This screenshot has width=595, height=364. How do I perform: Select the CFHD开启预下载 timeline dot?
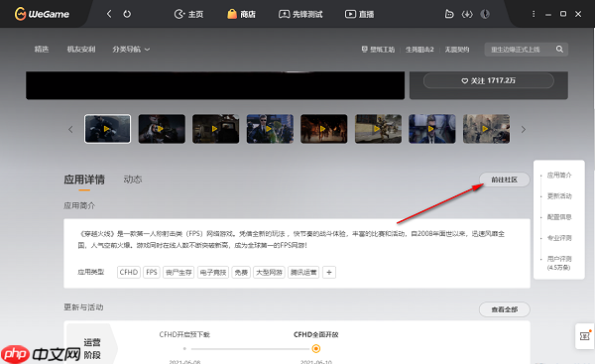184,348
